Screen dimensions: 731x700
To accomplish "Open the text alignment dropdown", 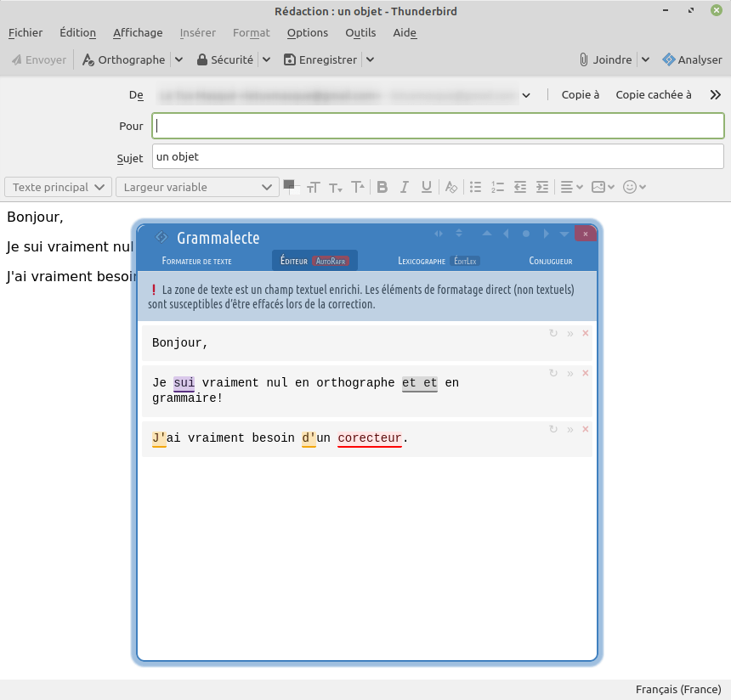I will tap(571, 188).
